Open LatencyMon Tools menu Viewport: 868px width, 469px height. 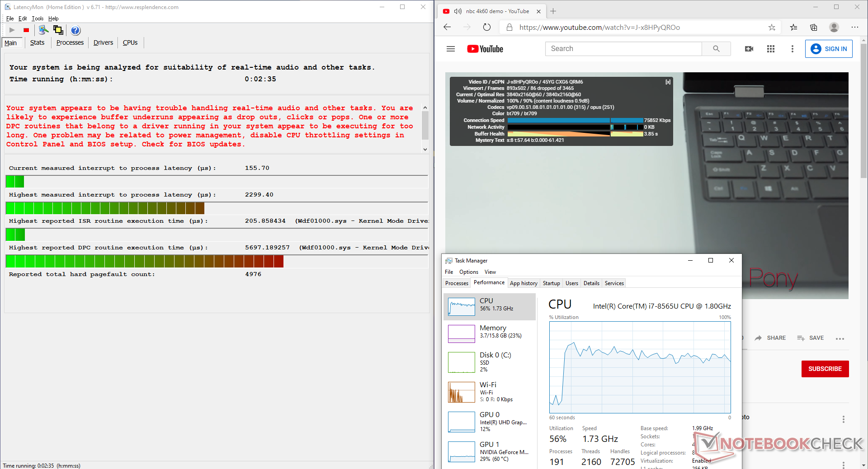[38, 19]
